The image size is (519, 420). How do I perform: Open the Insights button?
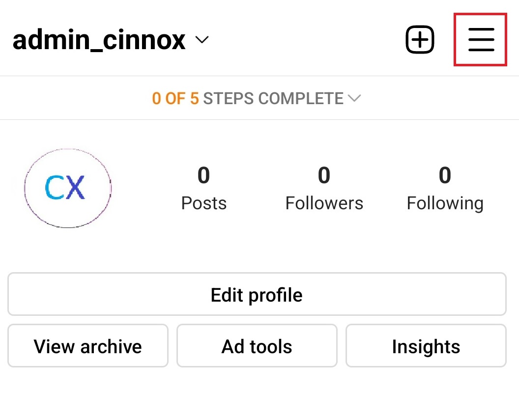[426, 346]
